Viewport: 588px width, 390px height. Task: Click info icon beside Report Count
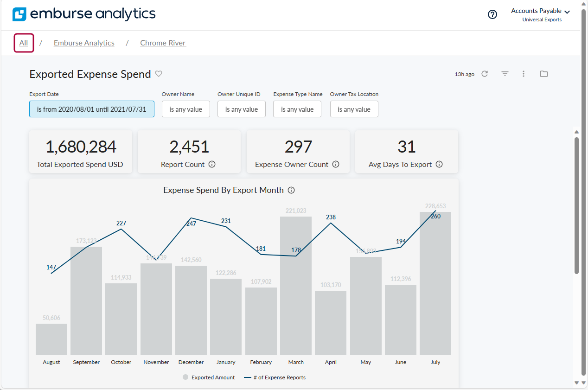coord(212,164)
